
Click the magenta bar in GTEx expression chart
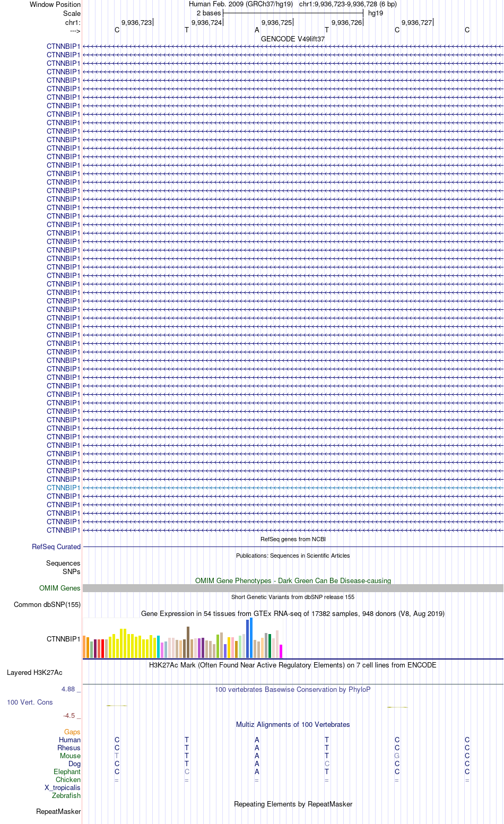[x=281, y=651]
